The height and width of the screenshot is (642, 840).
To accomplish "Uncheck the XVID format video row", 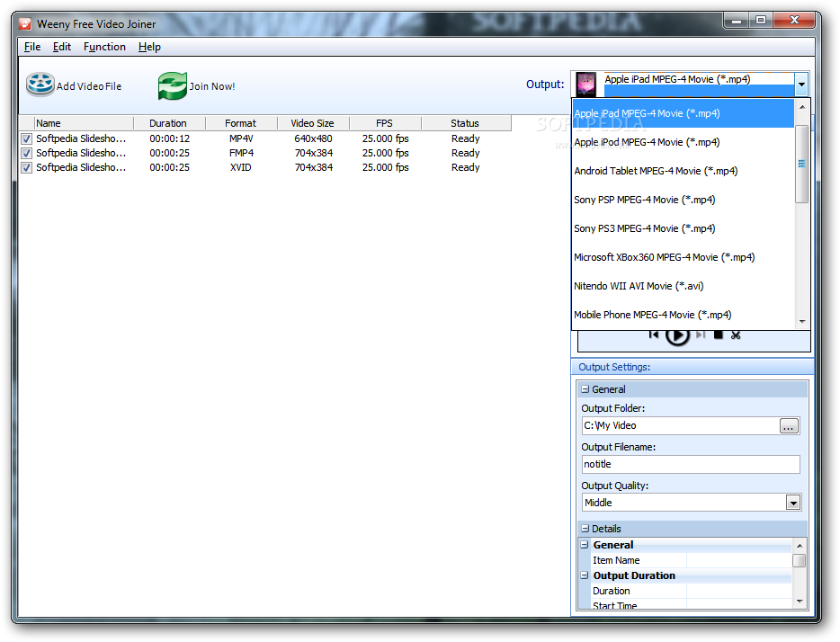I will pyautogui.click(x=26, y=167).
